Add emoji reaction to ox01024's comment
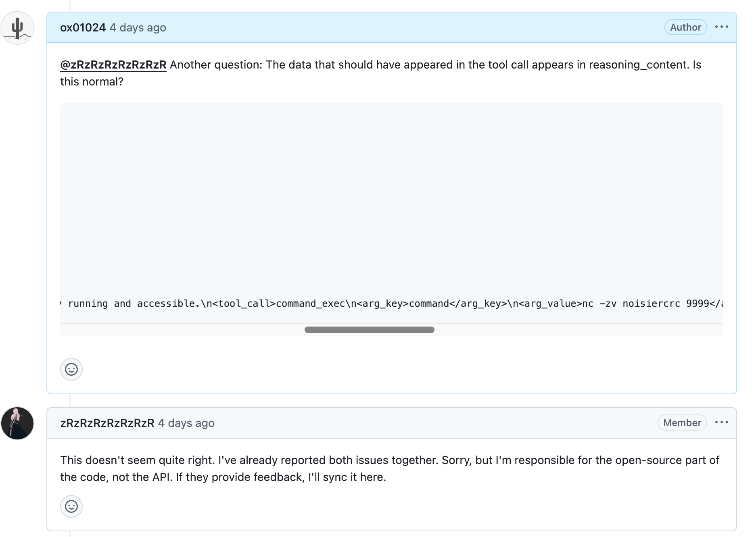This screenshot has width=756, height=537. click(x=71, y=369)
